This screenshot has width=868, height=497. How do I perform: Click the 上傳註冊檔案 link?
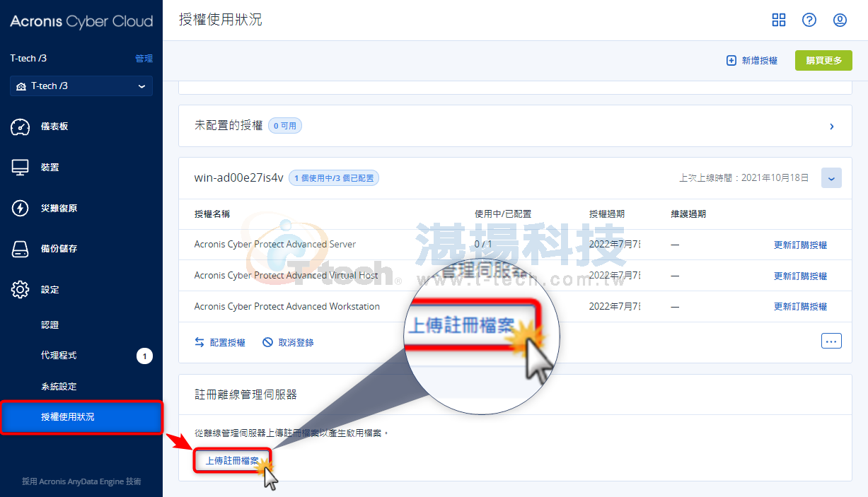pyautogui.click(x=232, y=460)
